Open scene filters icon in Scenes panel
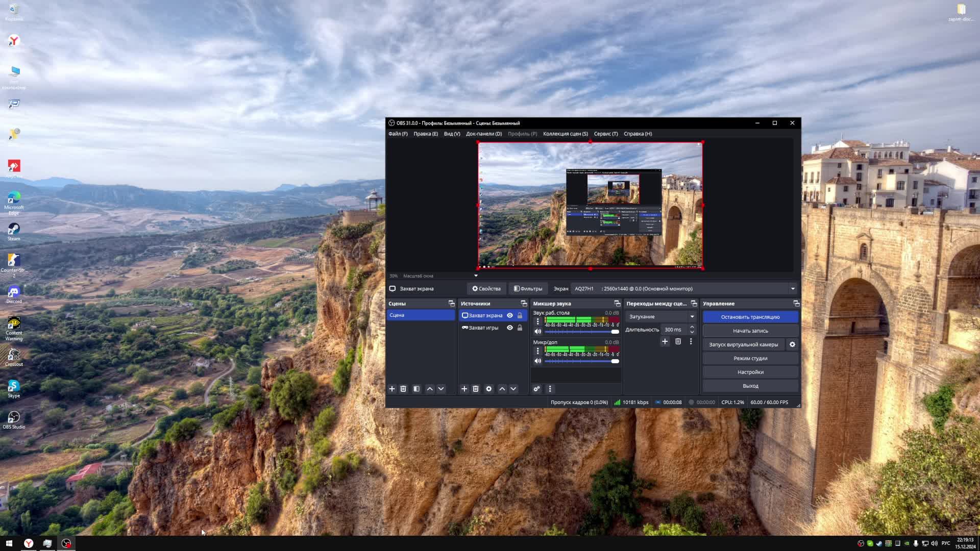Viewport: 980px width, 551px height. tap(416, 389)
